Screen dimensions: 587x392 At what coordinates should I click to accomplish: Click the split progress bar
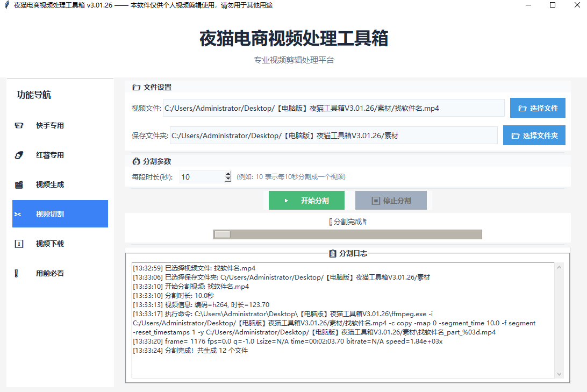(x=348, y=234)
